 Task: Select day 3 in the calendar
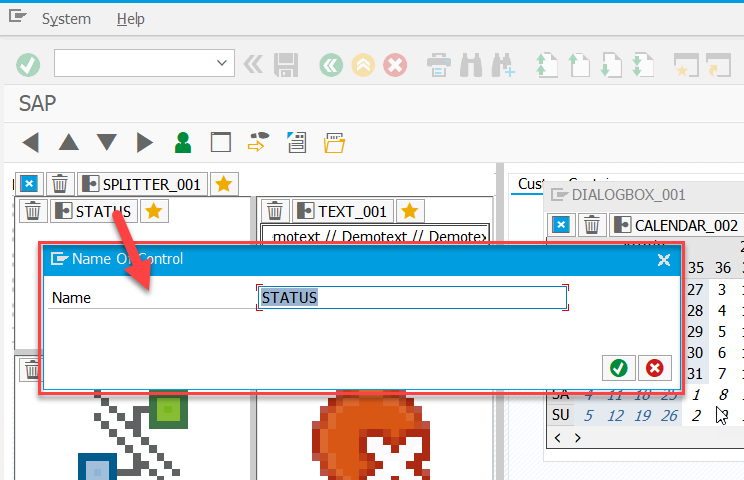point(722,289)
